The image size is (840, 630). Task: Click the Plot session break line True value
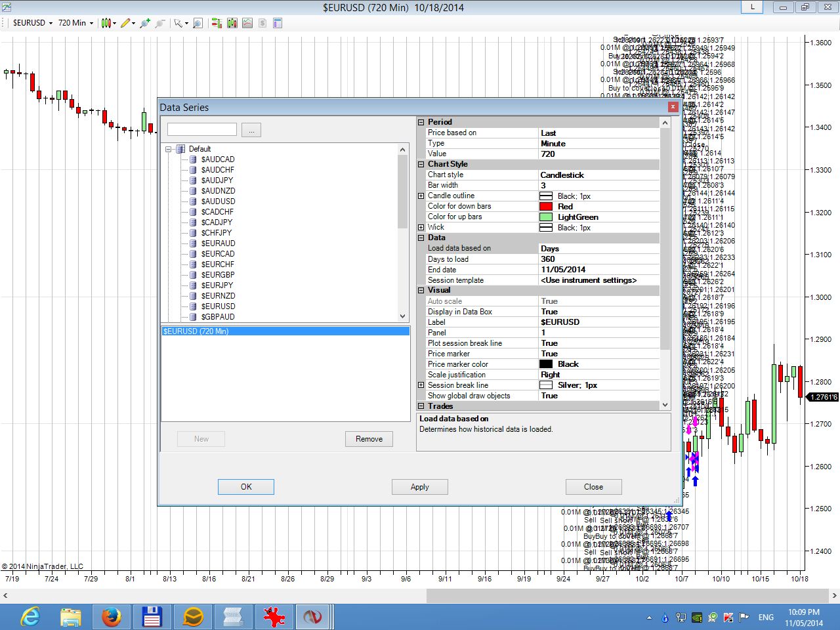click(x=598, y=343)
